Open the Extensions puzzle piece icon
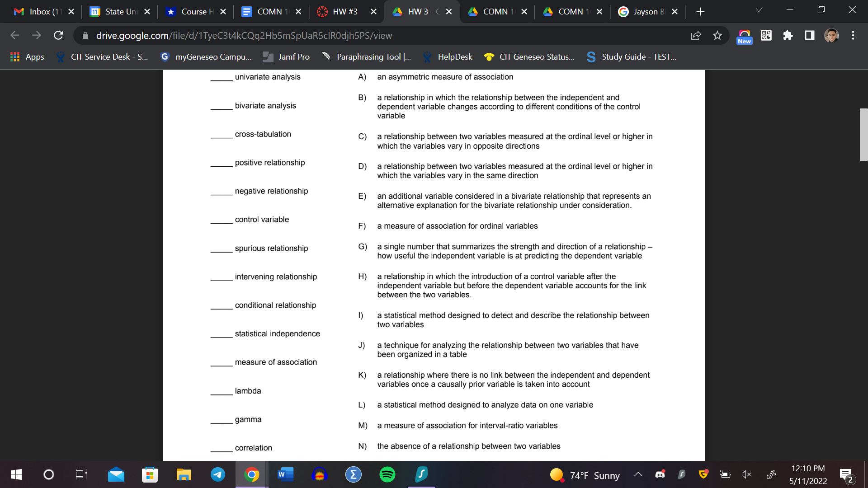This screenshot has height=488, width=868. [x=788, y=35]
